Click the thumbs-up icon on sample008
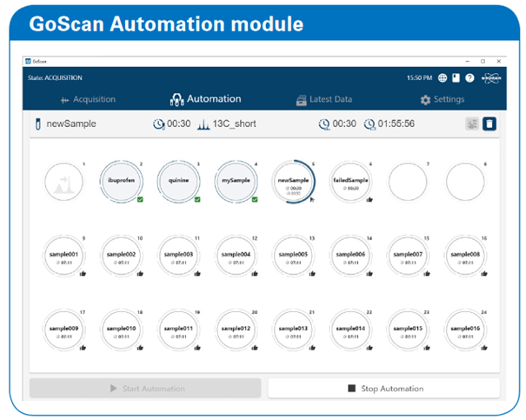526x420 pixels. (x=484, y=274)
